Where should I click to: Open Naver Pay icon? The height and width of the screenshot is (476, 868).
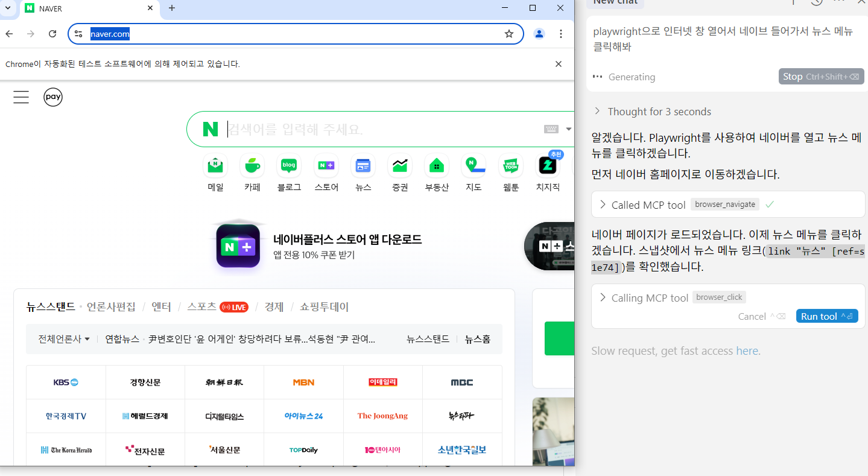[53, 97]
